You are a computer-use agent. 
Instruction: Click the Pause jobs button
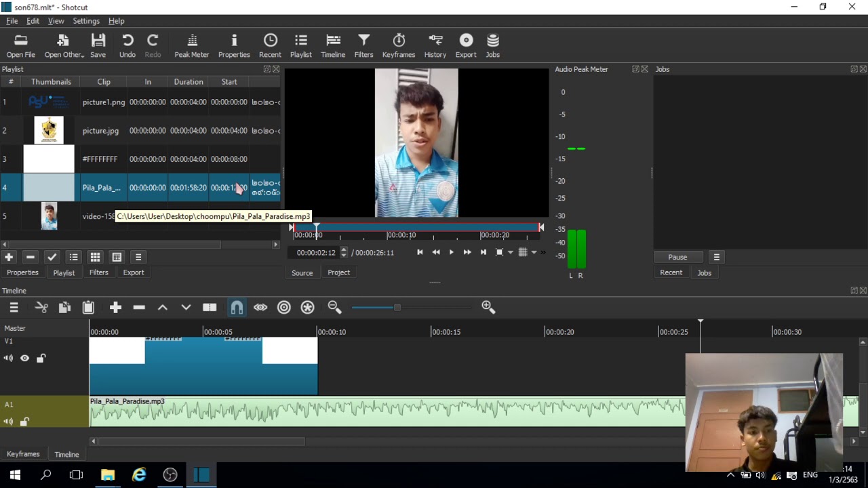(x=677, y=257)
